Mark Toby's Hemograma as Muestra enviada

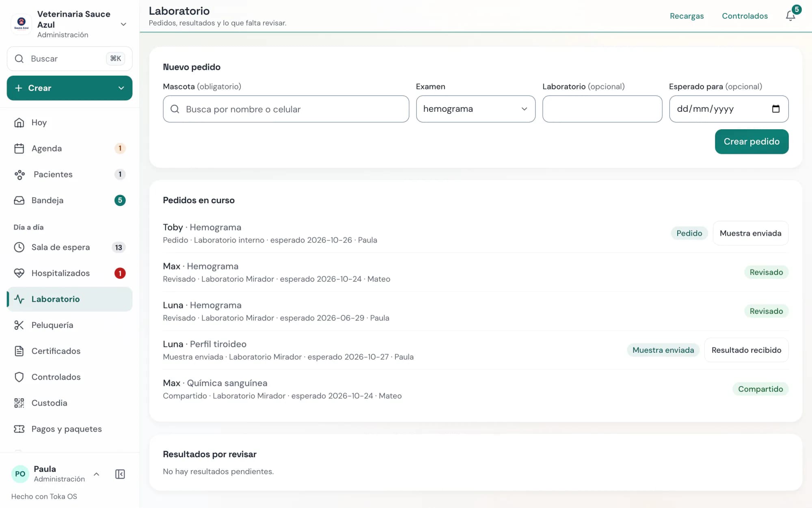point(750,233)
